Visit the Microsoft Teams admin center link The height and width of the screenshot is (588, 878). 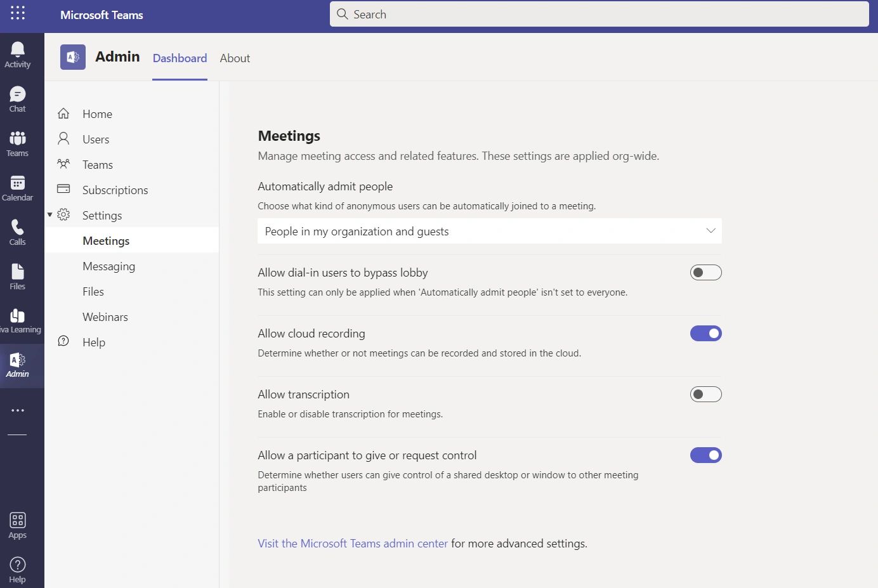tap(352, 544)
